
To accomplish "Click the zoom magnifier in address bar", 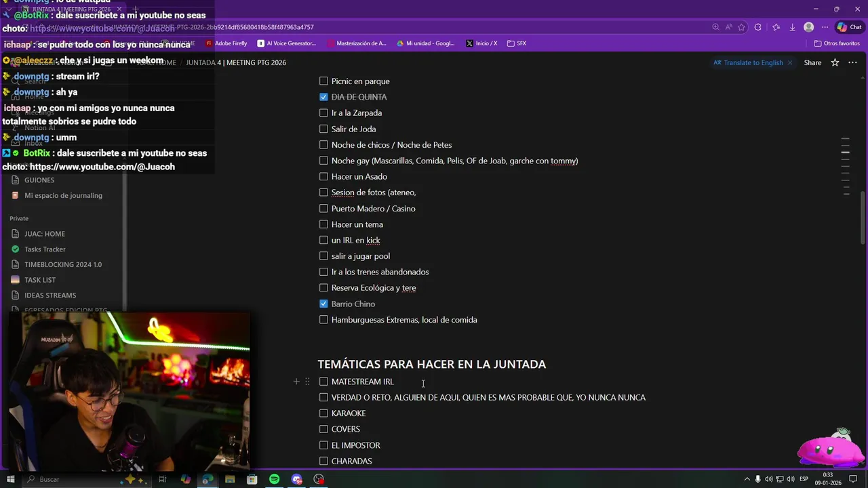I will pos(715,27).
